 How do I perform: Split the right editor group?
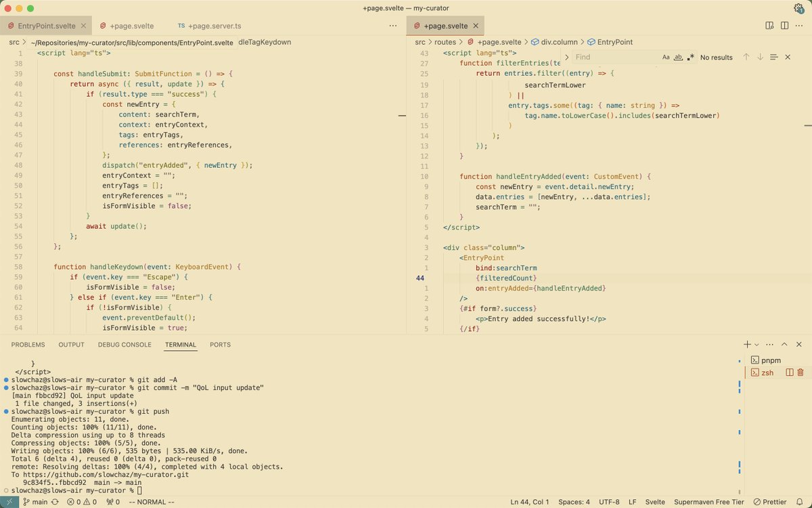(x=785, y=26)
